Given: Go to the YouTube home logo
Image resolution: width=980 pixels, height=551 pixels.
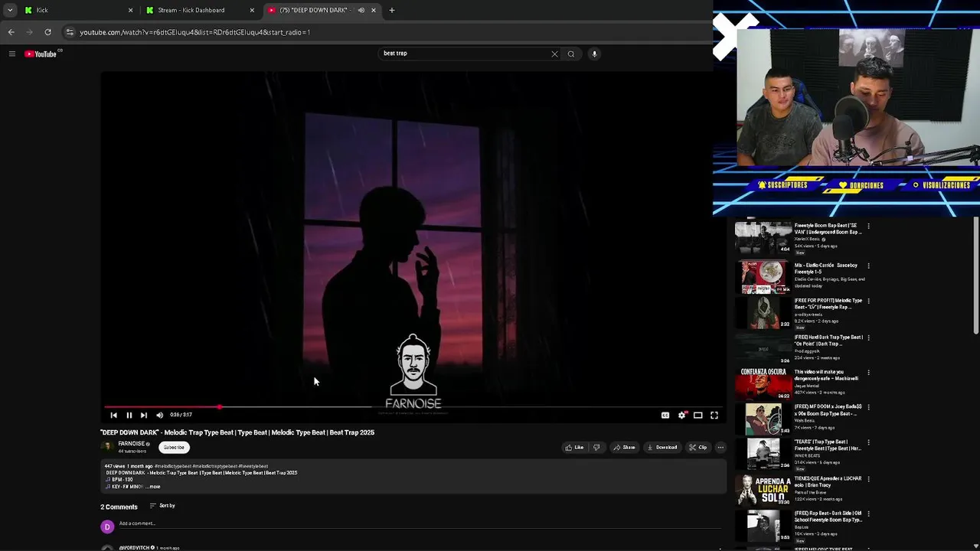Looking at the screenshot, I should 41,54.
